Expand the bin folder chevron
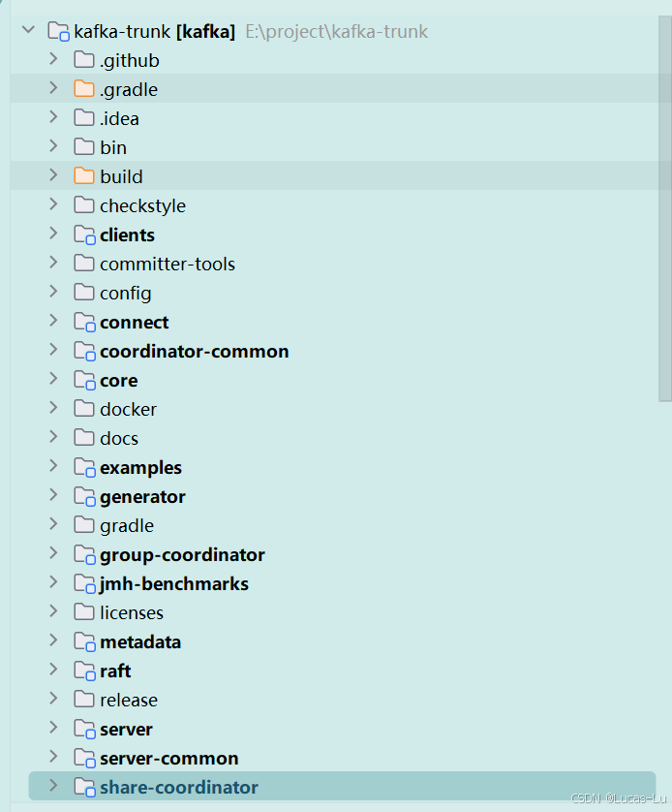 pos(53,146)
